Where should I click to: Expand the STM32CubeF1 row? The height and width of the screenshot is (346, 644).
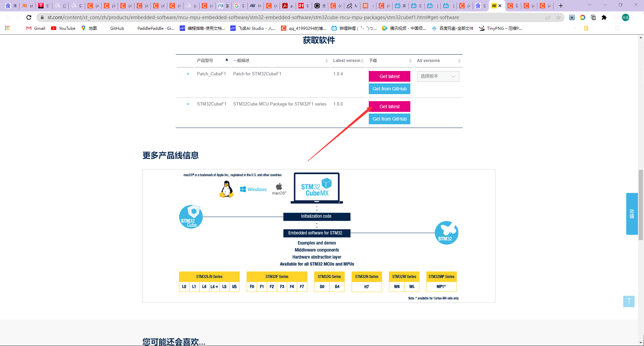pos(188,104)
